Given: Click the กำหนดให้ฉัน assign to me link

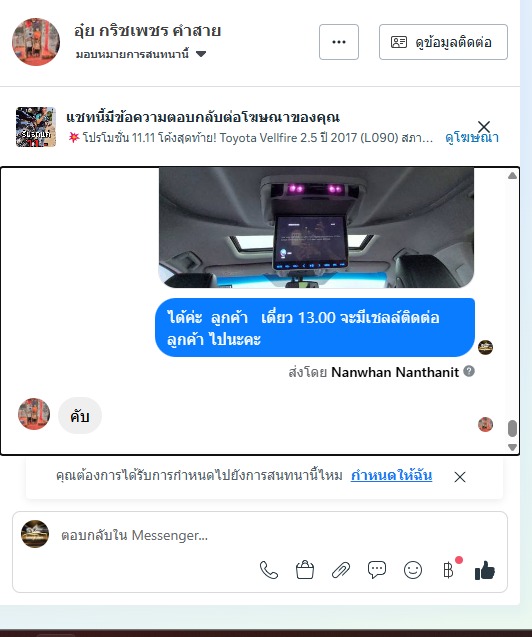Looking at the screenshot, I should (x=391, y=475).
